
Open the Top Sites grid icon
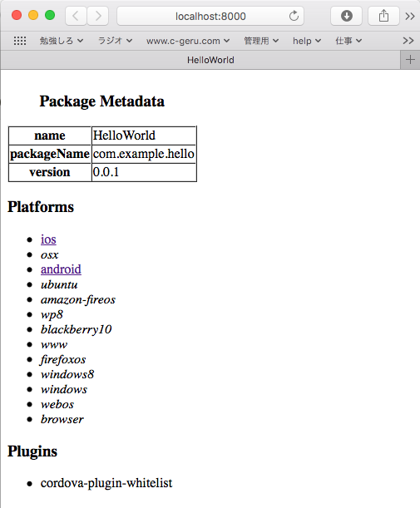[x=20, y=41]
